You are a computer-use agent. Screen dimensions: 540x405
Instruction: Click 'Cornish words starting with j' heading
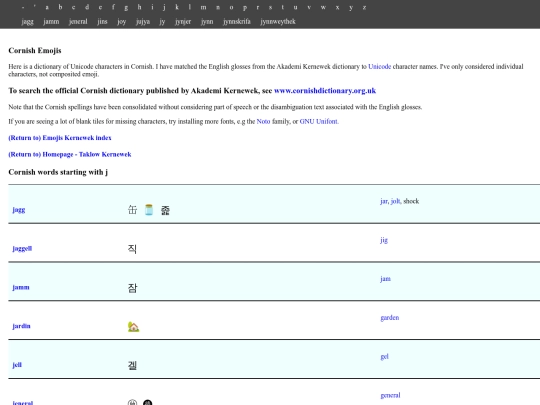point(58,172)
